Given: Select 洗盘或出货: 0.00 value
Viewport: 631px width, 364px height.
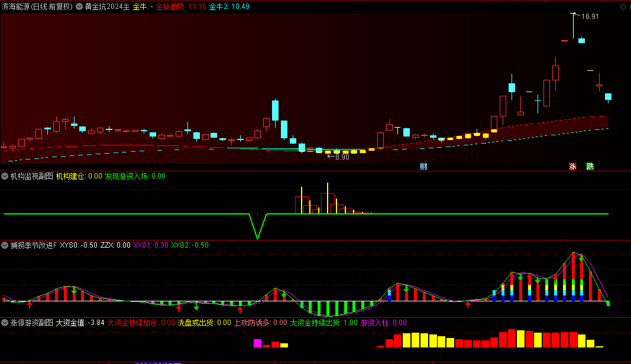Looking at the screenshot, I should pyautogui.click(x=205, y=323).
